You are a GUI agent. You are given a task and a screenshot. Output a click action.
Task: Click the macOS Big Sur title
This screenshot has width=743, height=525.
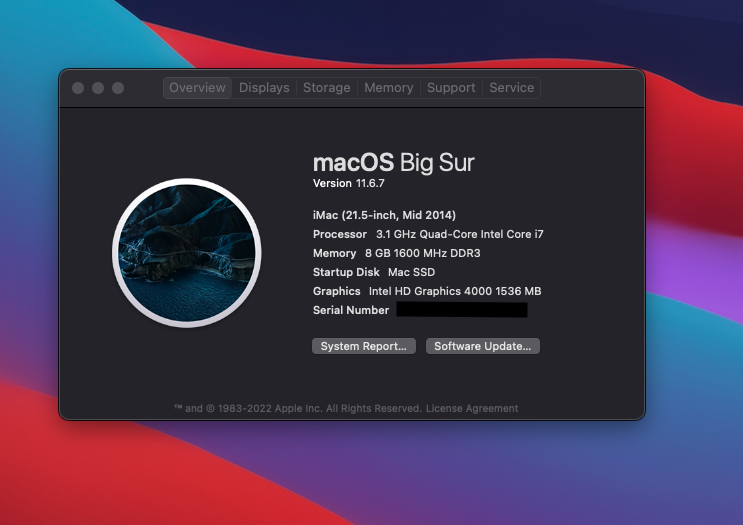click(393, 163)
